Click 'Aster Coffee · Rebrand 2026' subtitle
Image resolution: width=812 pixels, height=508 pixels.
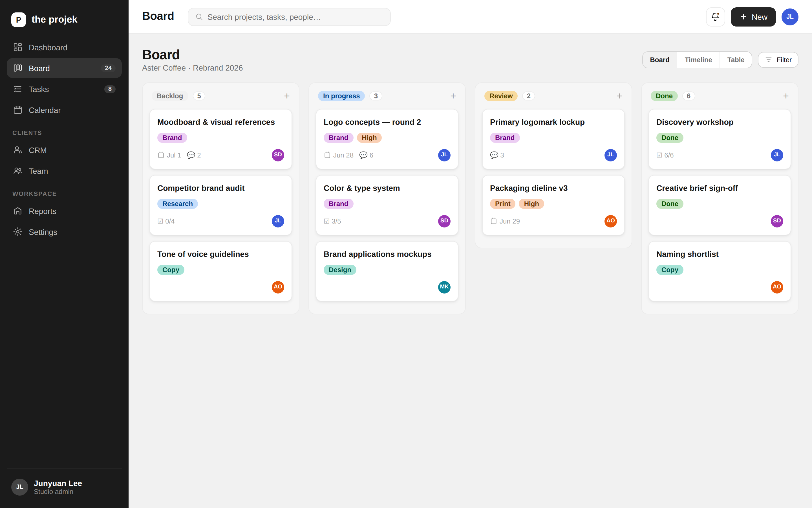click(x=192, y=68)
